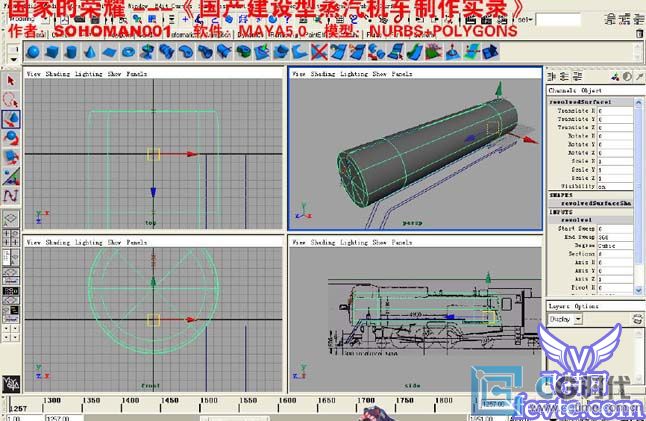Create a NURBS cube from the shelf
This screenshot has height=421, width=646.
pos(52,52)
